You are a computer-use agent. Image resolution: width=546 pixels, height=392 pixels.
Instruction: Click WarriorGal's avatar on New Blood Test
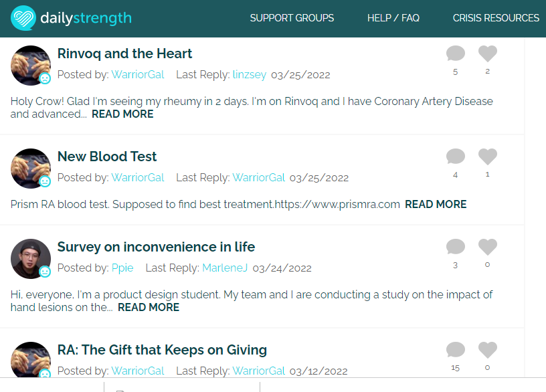31,168
